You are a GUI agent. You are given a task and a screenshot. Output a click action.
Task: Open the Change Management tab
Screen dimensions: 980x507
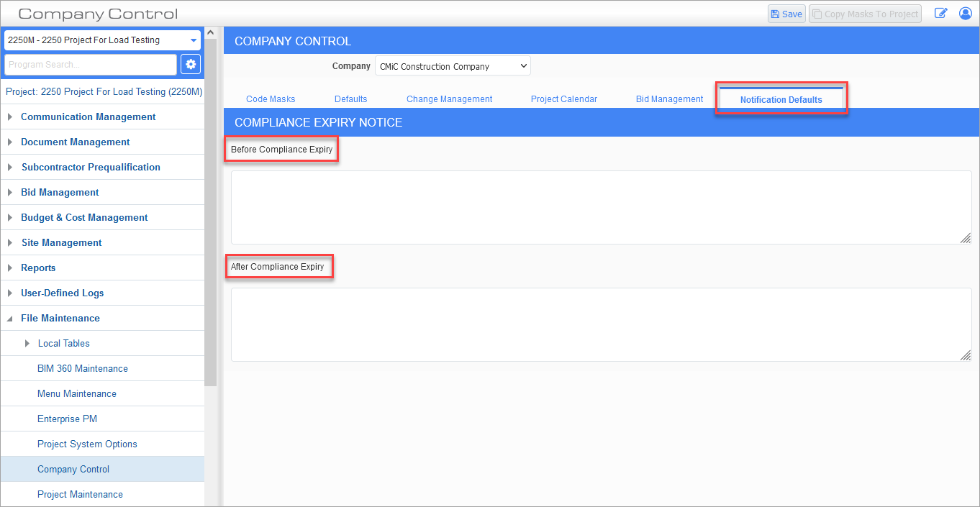coord(450,99)
